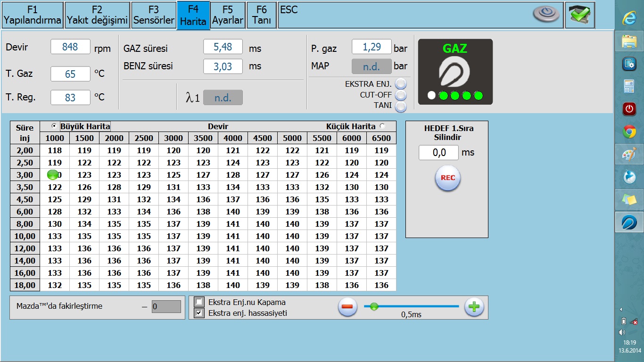This screenshot has height=362, width=644.
Task: Click the green checkmark apply icon
Action: click(x=579, y=15)
